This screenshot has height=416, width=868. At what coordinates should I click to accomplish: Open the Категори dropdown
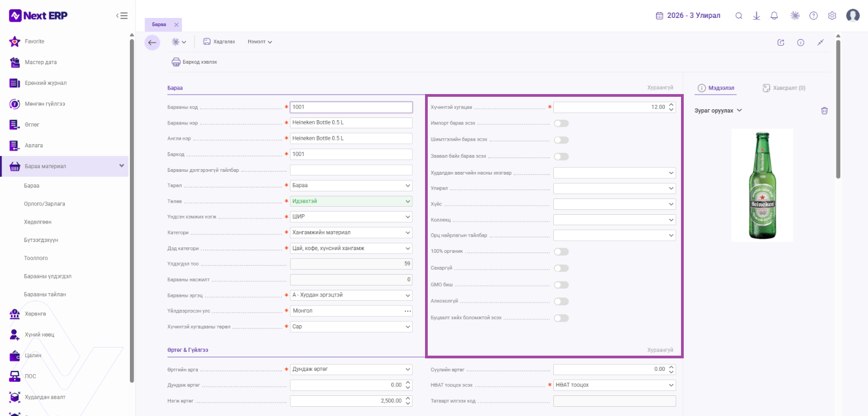[x=351, y=232]
